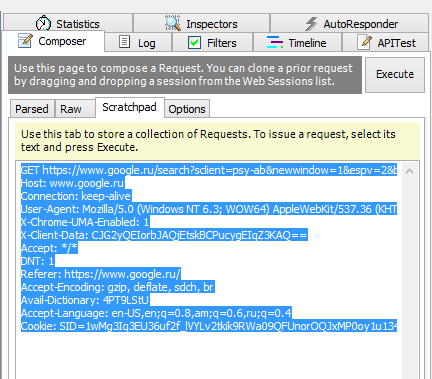This screenshot has width=432, height=379.
Task: Click the 'X-Chrome-UMA-Enabled: 1' line
Action: tap(85, 222)
